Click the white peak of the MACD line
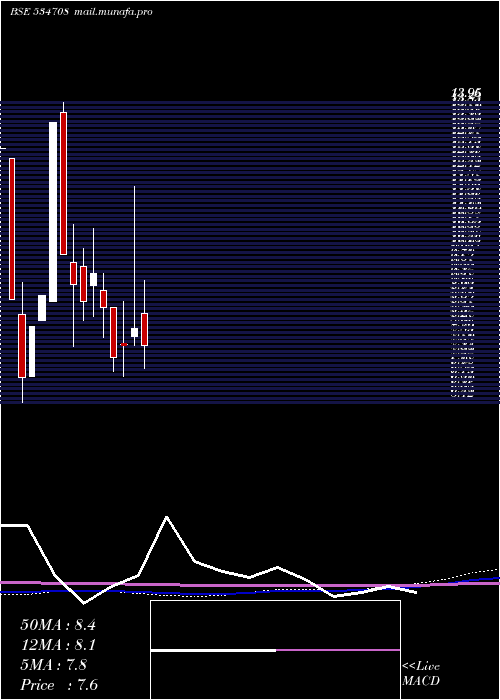The height and width of the screenshot is (700, 500). [167, 517]
